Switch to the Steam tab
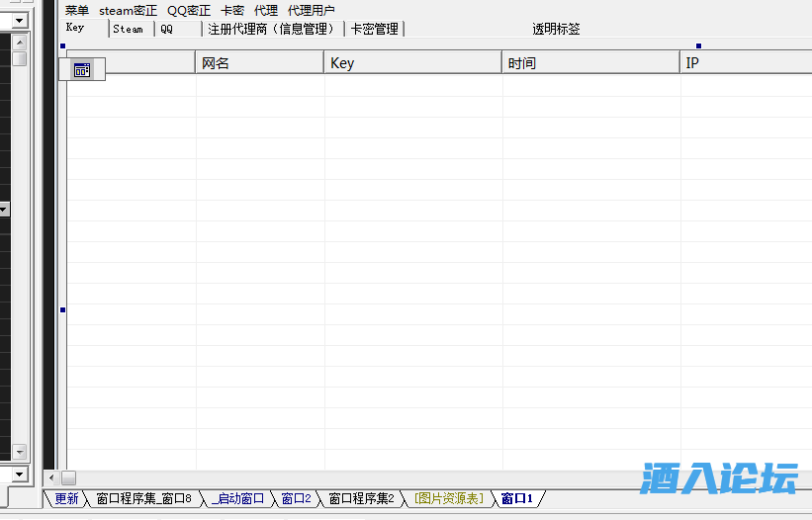This screenshot has height=520, width=812. (x=129, y=30)
